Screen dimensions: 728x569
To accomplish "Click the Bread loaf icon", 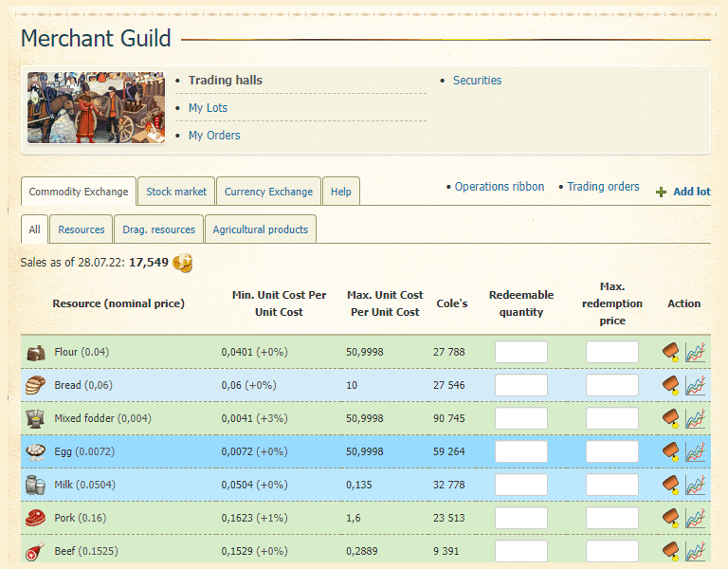I will click(36, 385).
